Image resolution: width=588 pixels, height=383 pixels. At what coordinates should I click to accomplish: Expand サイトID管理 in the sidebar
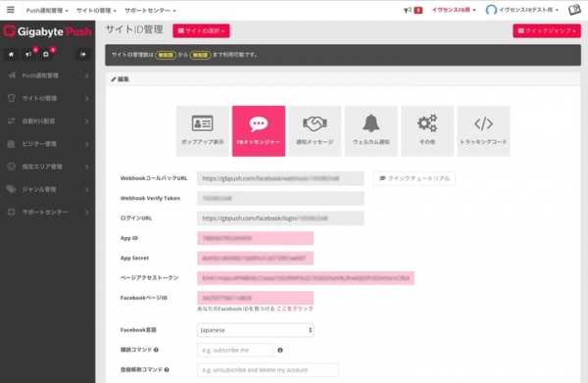pos(48,99)
